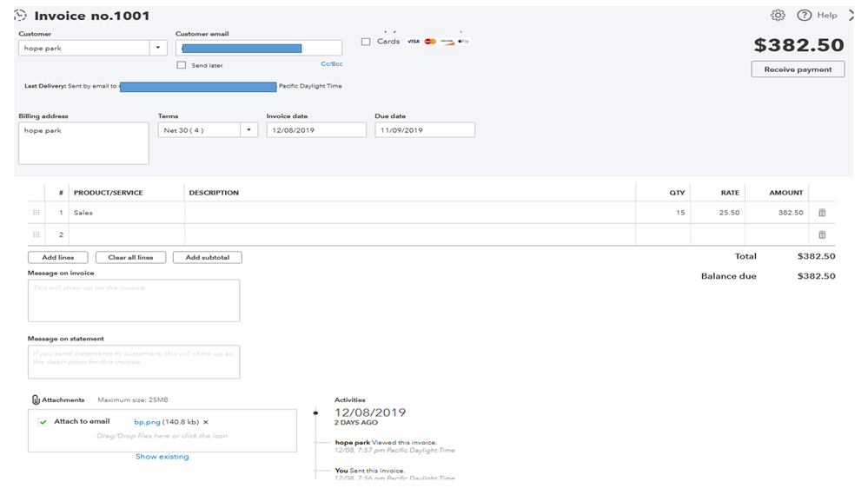This screenshot has height=488, width=868.
Task: Click the Message on invoice text box
Action: point(134,300)
